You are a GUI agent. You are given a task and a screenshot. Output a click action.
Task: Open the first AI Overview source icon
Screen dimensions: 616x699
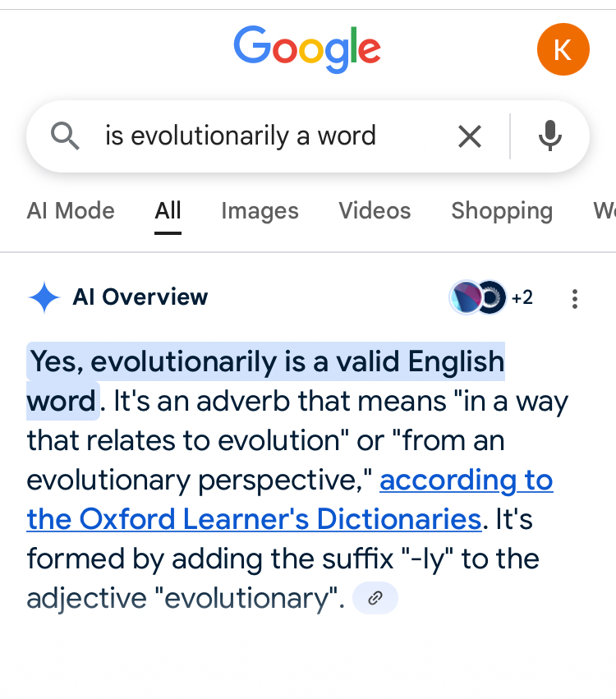(465, 297)
